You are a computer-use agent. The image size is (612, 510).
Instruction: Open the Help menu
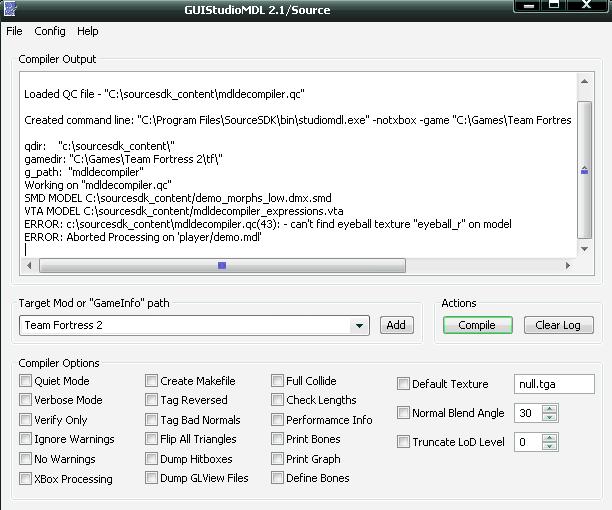(88, 31)
